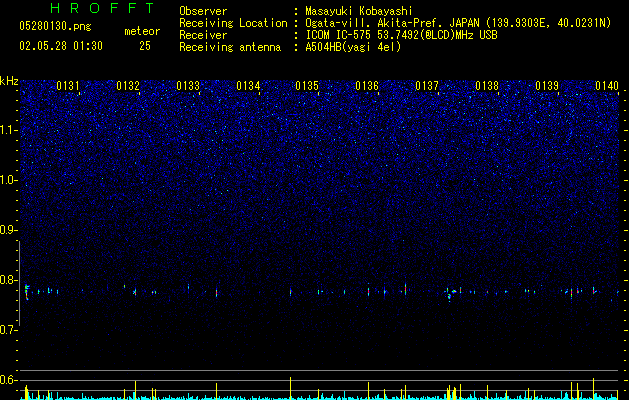The image size is (629, 400).
Task: Click the Receiving Location label
Action: point(233,23)
